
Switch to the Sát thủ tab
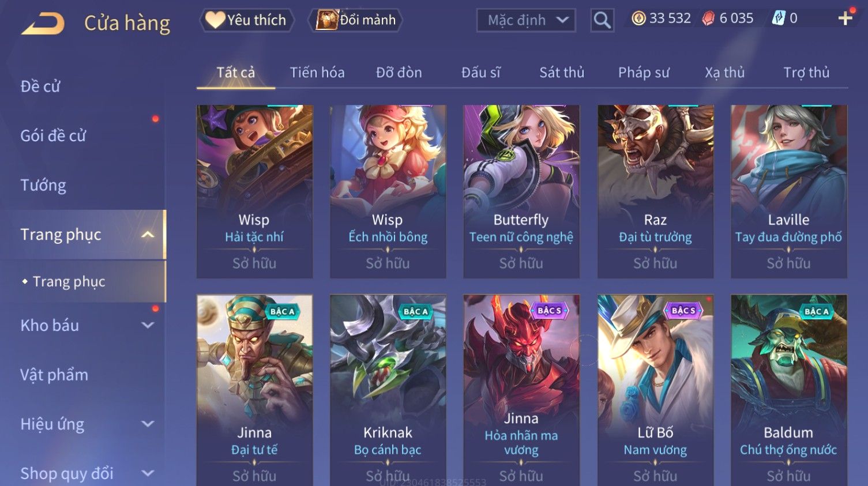point(562,73)
